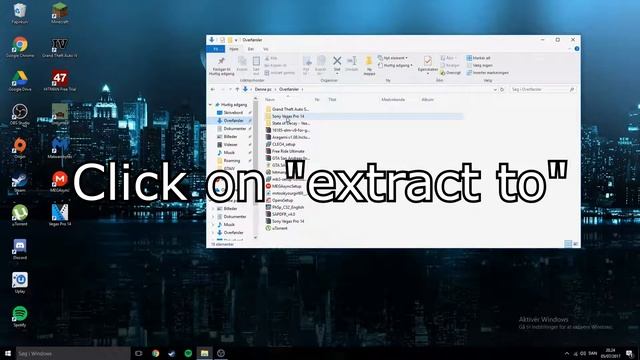Click the Fastgør til Hurtig adgang pin icon
Viewport: 640px width, 360px height.
[x=221, y=61]
